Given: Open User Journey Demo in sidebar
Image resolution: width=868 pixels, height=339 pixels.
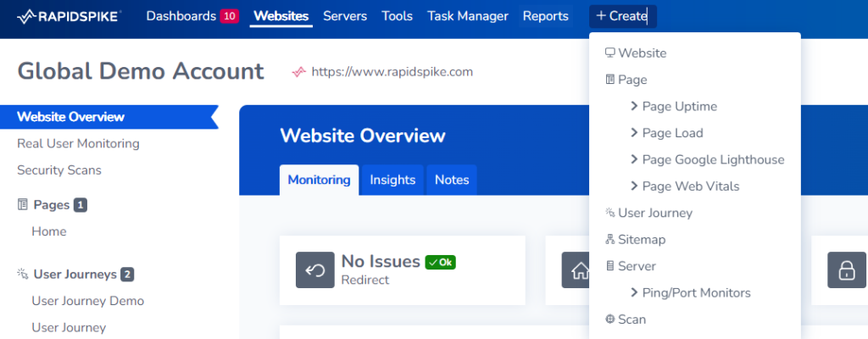Looking at the screenshot, I should point(88,301).
